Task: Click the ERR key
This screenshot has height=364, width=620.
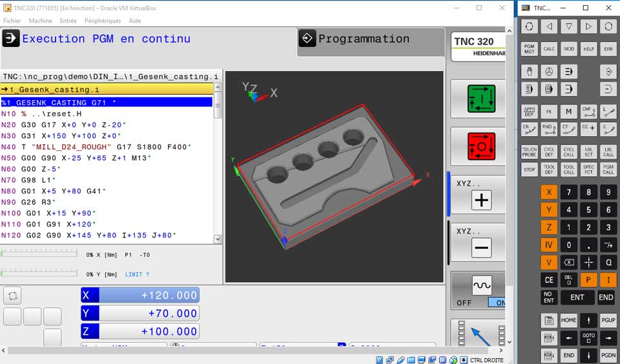Action: (x=608, y=49)
